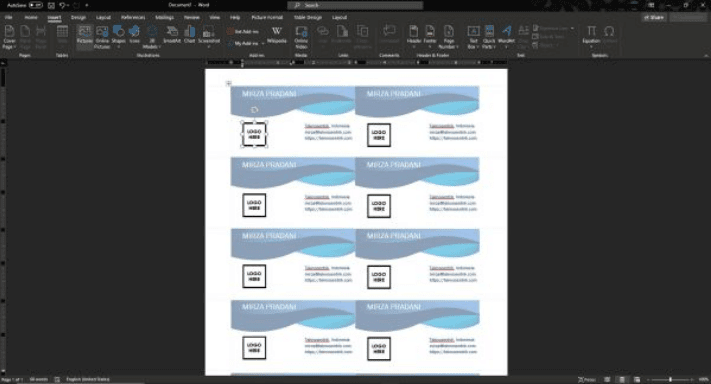Screen dimensions: 711x384
Task: Click the Save icon in title bar
Action: point(51,5)
